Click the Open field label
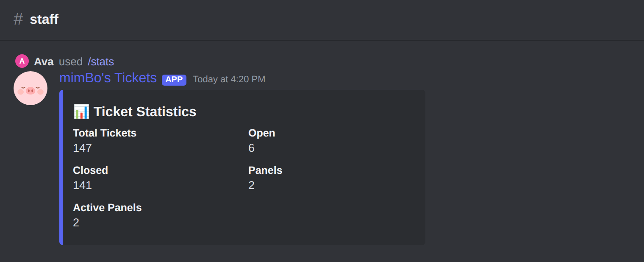This screenshot has height=262, width=644. 262,133
